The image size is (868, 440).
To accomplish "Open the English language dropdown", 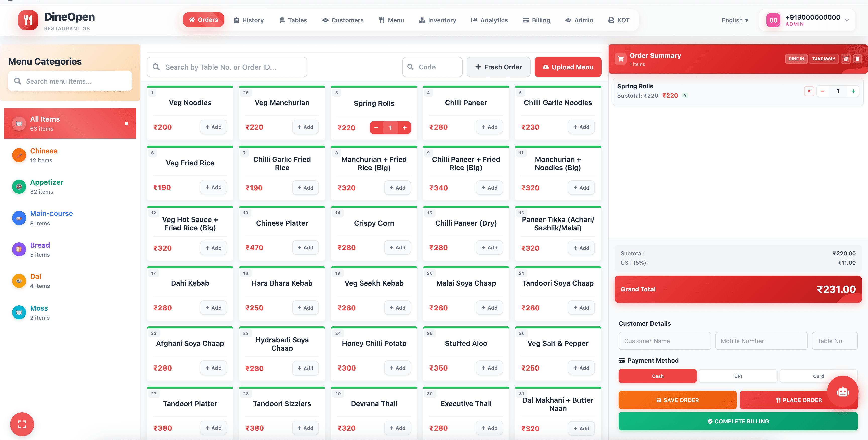I will click(x=735, y=20).
